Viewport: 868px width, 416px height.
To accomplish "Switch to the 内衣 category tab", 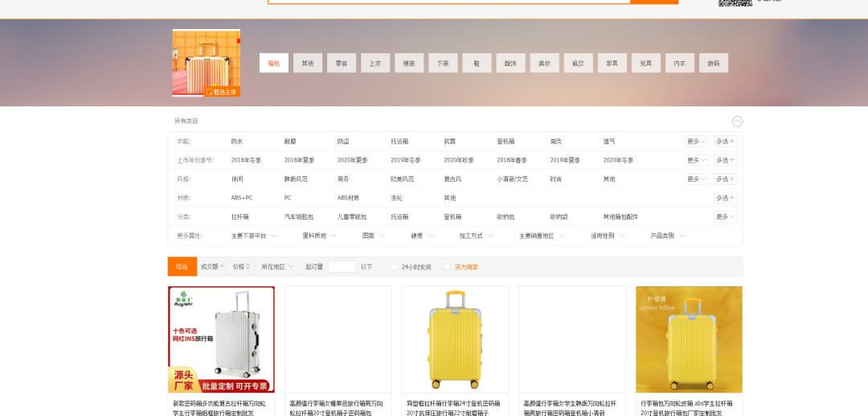I will 679,63.
